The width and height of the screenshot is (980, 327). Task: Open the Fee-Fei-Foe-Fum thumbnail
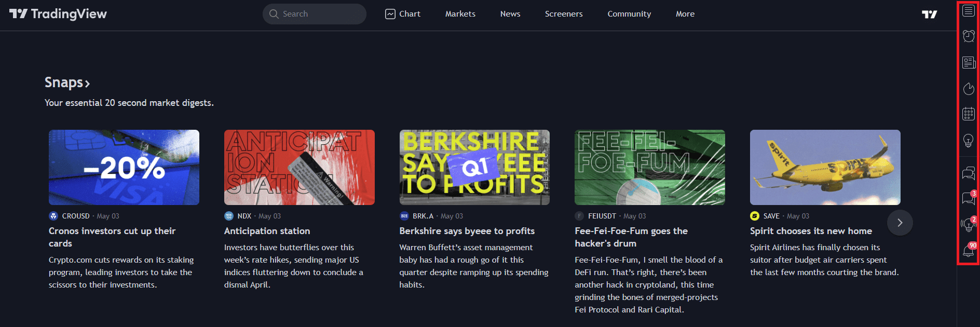pyautogui.click(x=650, y=167)
